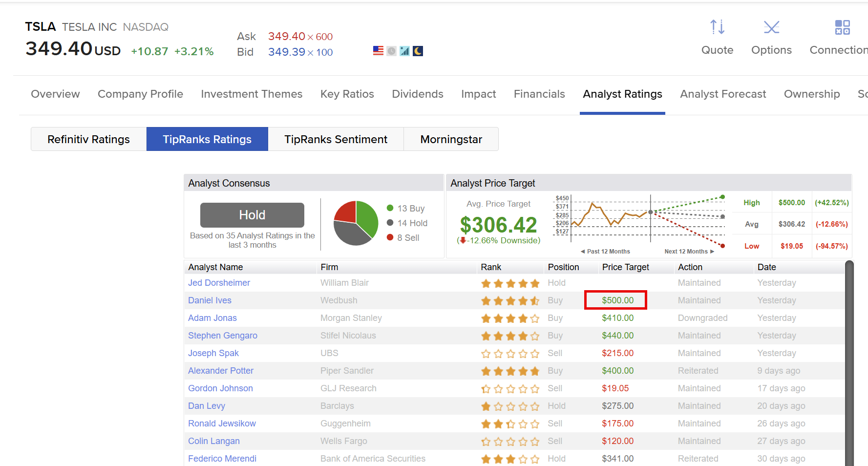The image size is (868, 466).
Task: Sort by Analyst Name column header
Action: (215, 267)
